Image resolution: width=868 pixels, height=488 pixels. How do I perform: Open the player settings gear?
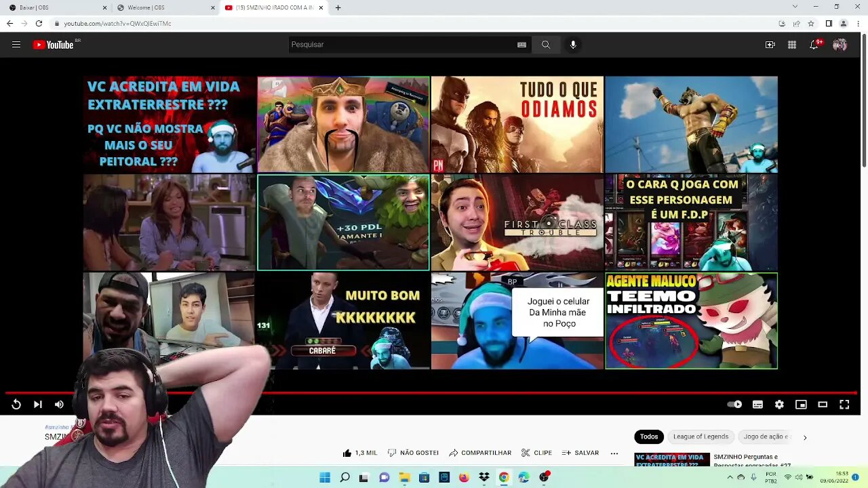[x=779, y=405]
